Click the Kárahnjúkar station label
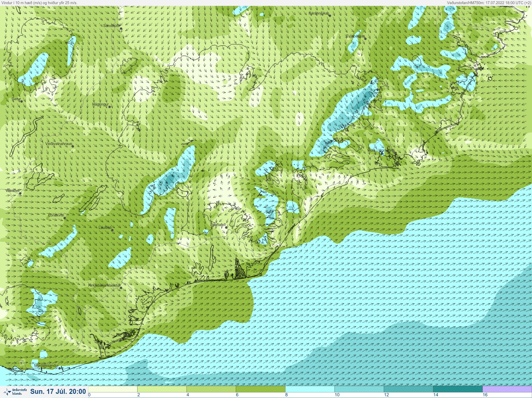The image size is (532, 398). [319, 13]
